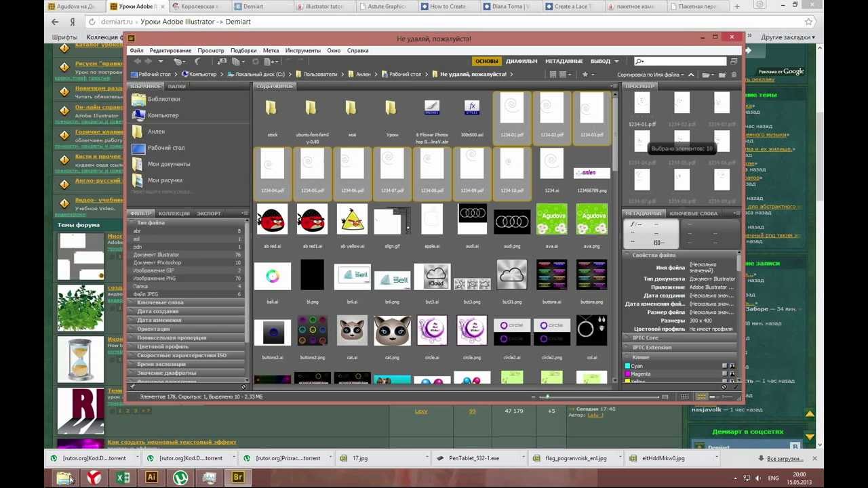Switch to thumbnails view icon
Viewport: 868px width, 488px height.
coord(701,396)
